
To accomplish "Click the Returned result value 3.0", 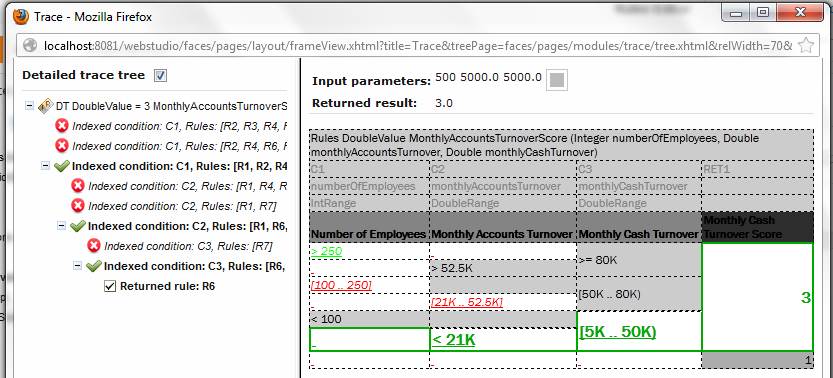I will (x=444, y=103).
